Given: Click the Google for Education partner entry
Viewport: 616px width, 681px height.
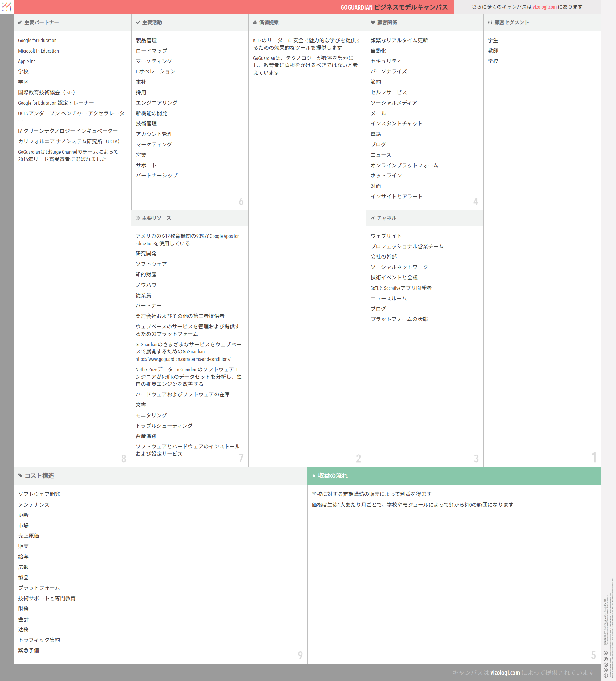Looking at the screenshot, I should pyautogui.click(x=37, y=41).
